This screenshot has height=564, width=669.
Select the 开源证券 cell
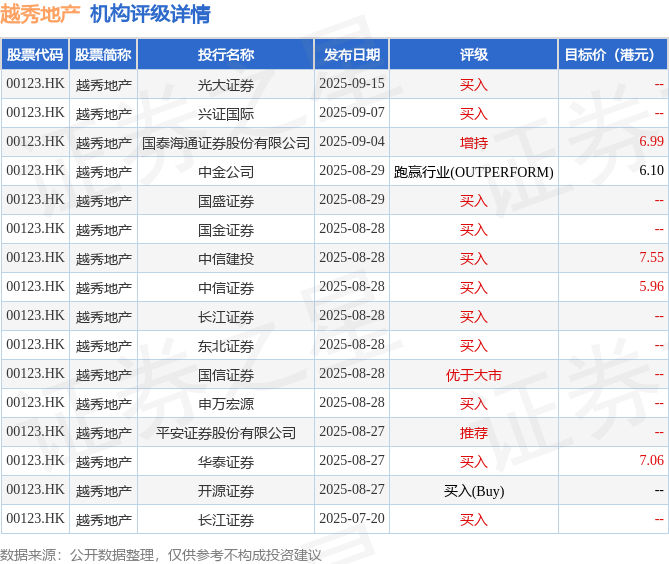226,491
